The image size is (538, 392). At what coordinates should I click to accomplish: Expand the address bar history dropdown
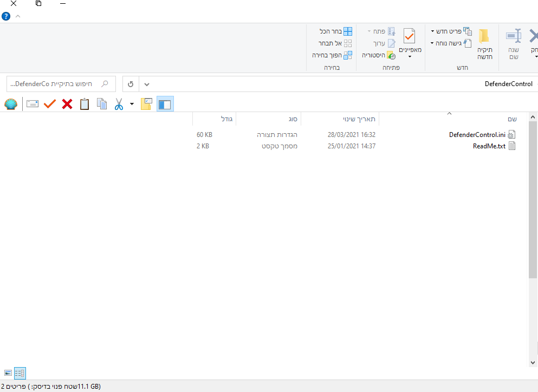tap(147, 84)
